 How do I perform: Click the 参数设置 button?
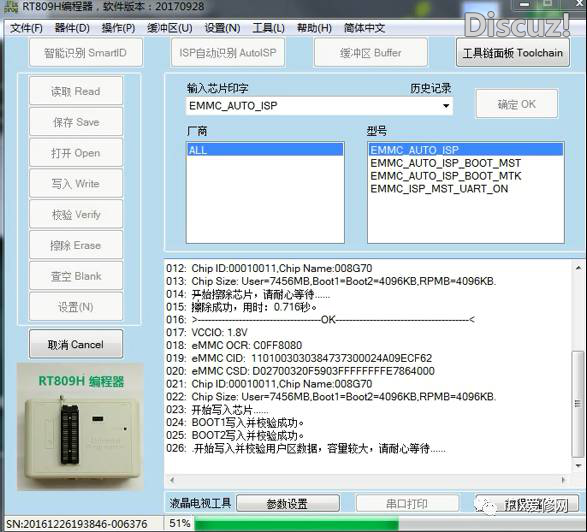288,504
